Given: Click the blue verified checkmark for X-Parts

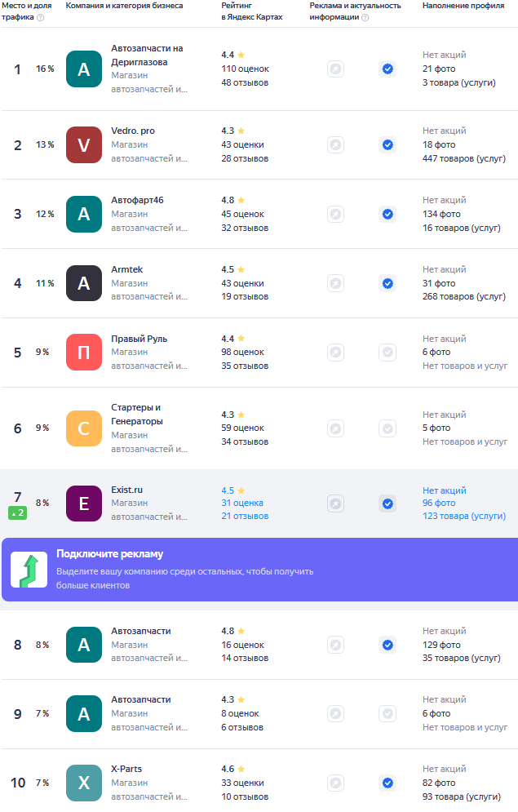Looking at the screenshot, I should [x=387, y=783].
